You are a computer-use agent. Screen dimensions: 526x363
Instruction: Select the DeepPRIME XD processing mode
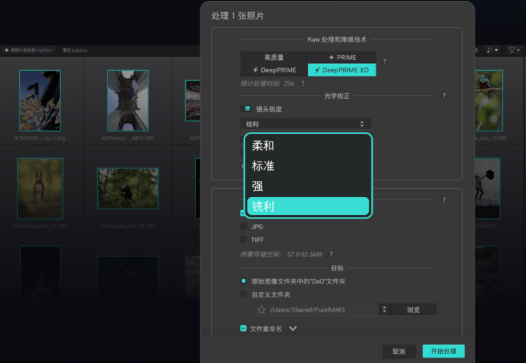[x=342, y=70]
